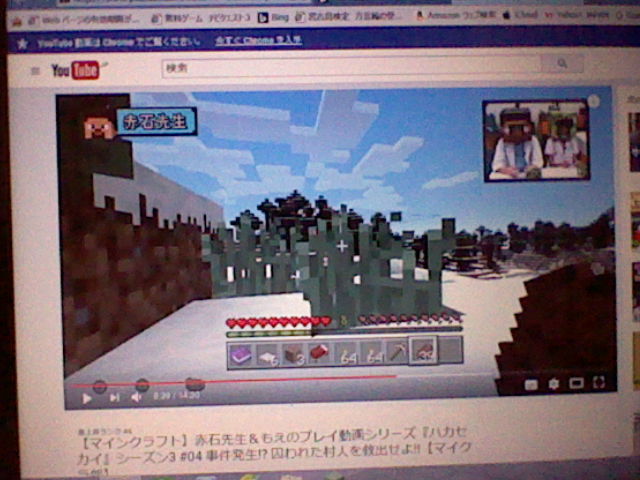This screenshot has height=480, width=640.
Task: Open the iCloud bookmark
Action: pyautogui.click(x=520, y=15)
